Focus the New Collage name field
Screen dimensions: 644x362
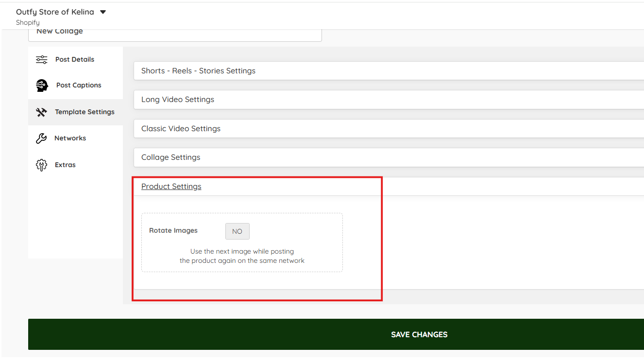click(x=175, y=34)
